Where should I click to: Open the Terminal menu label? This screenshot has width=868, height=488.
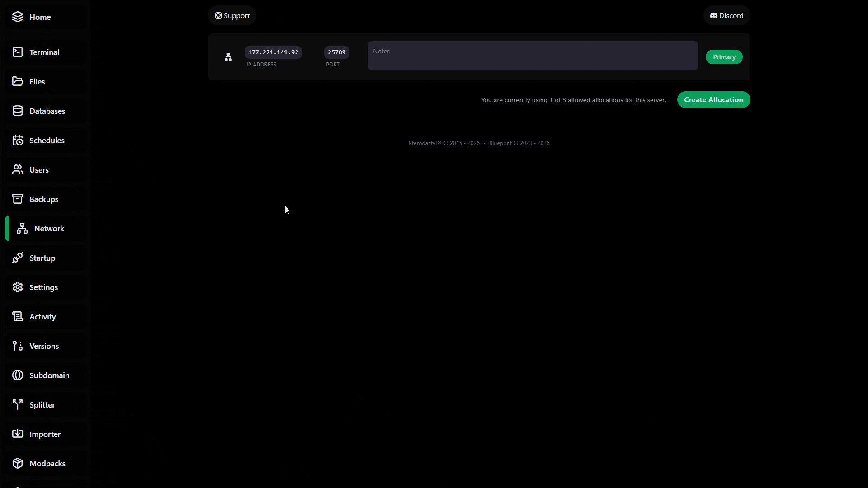pyautogui.click(x=44, y=52)
